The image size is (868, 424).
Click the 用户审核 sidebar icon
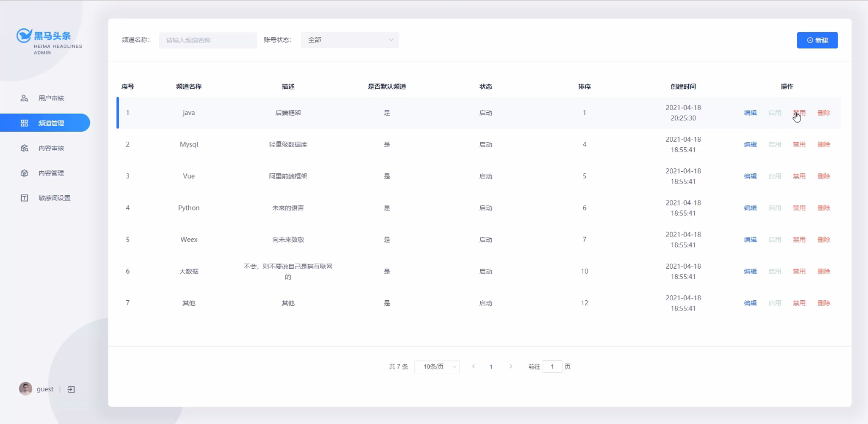25,98
